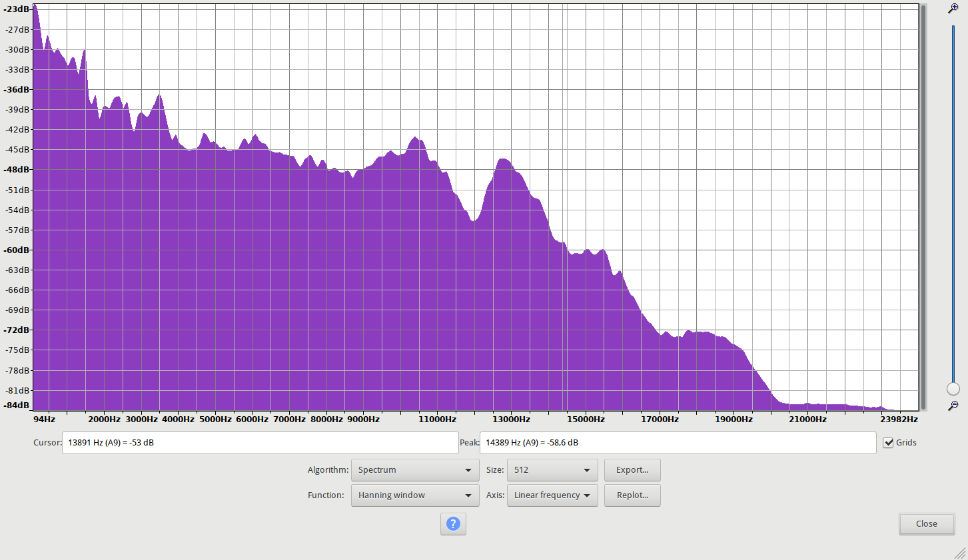
Task: Click the -23dB axis label
Action: (x=16, y=9)
